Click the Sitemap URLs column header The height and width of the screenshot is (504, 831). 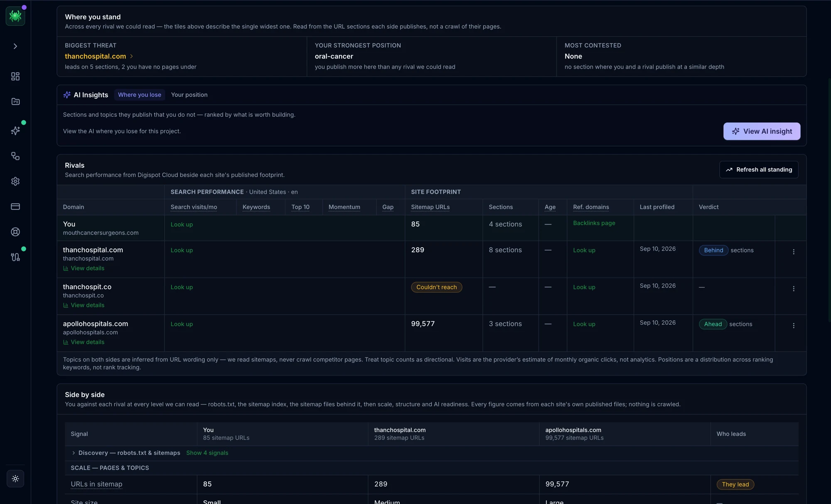(430, 207)
